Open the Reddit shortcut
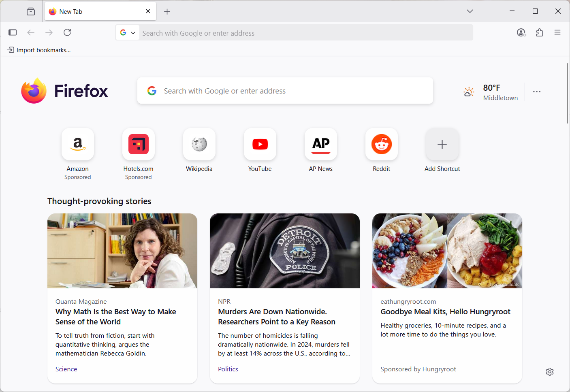This screenshot has height=392, width=570. click(381, 144)
